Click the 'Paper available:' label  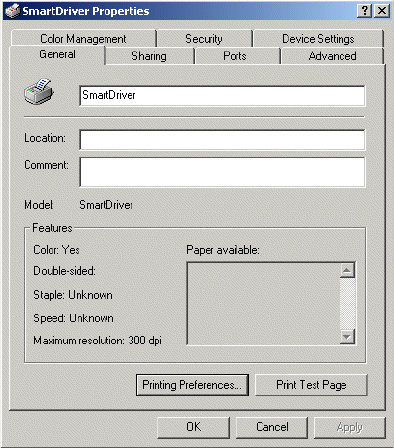(222, 250)
